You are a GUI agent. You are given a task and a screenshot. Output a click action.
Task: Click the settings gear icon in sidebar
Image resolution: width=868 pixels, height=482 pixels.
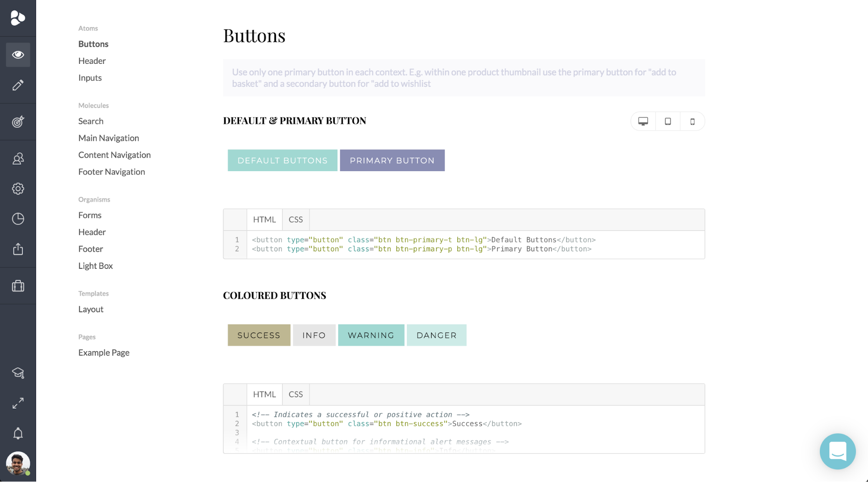coord(18,189)
